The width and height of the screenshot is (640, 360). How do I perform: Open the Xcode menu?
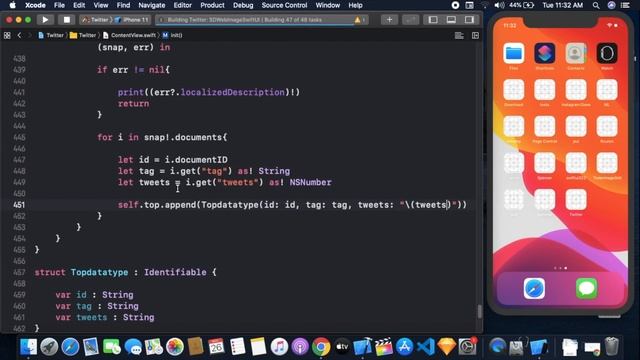tap(35, 5)
